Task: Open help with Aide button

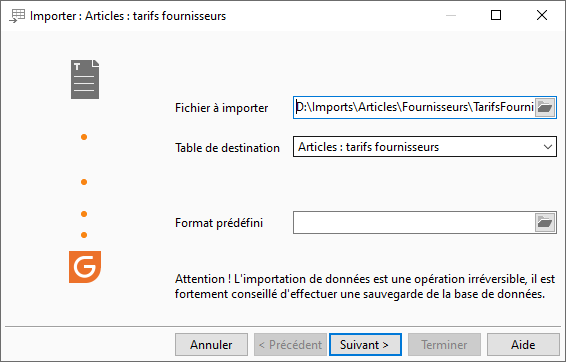Action: [x=523, y=345]
